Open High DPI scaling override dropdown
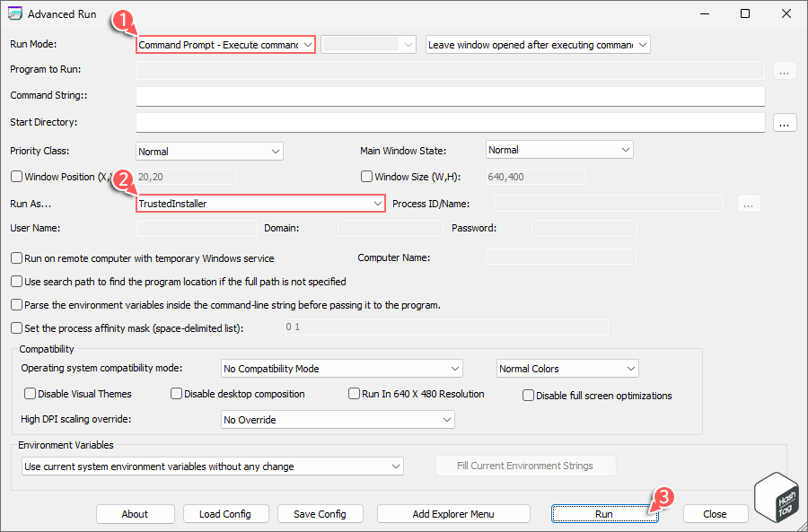Image resolution: width=808 pixels, height=532 pixels. pyautogui.click(x=338, y=420)
